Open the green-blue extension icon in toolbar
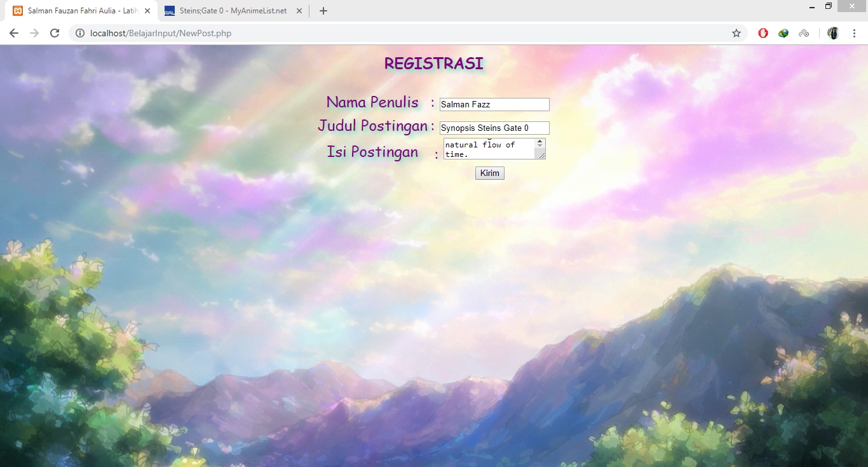868x467 pixels. (x=783, y=33)
